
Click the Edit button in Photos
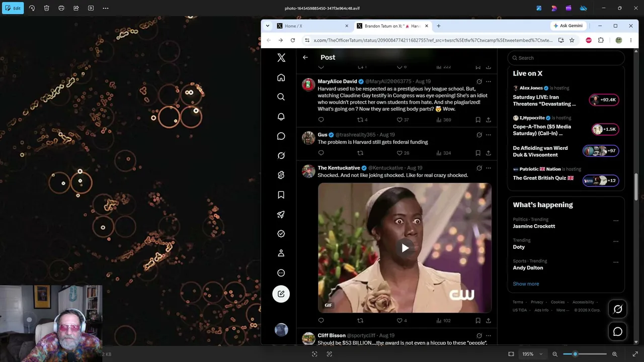13,8
